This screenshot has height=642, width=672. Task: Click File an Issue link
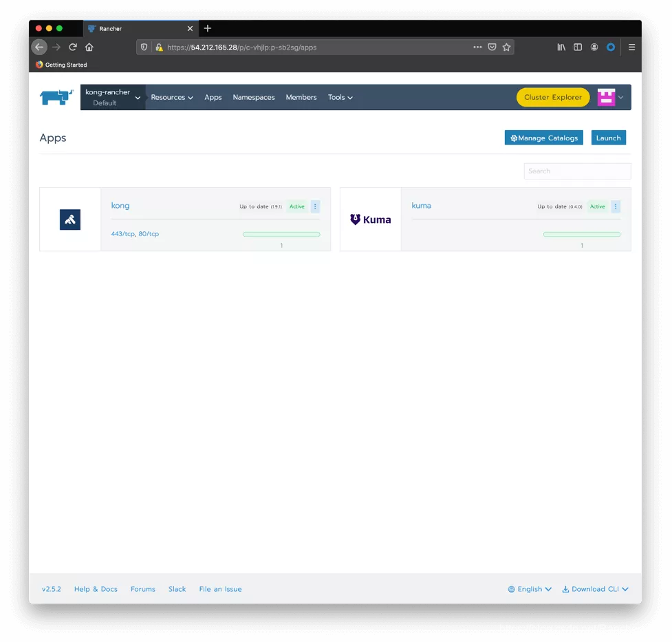point(220,589)
